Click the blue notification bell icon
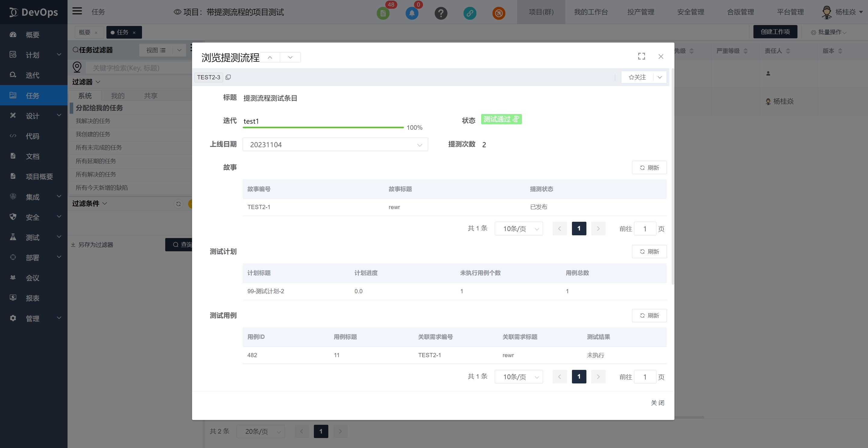 tap(412, 13)
